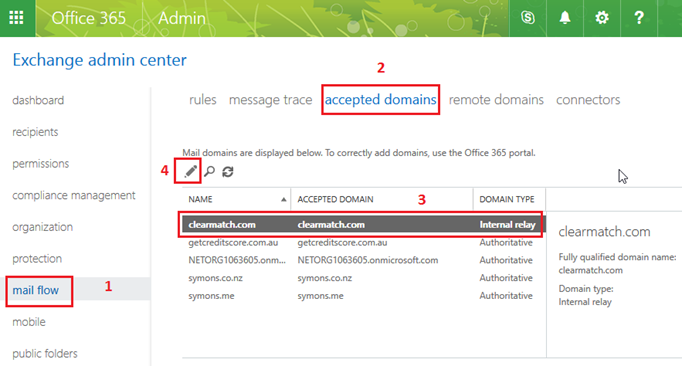This screenshot has width=682, height=366.
Task: Select the getcreditscore.com.au name cell
Action: pyautogui.click(x=233, y=242)
